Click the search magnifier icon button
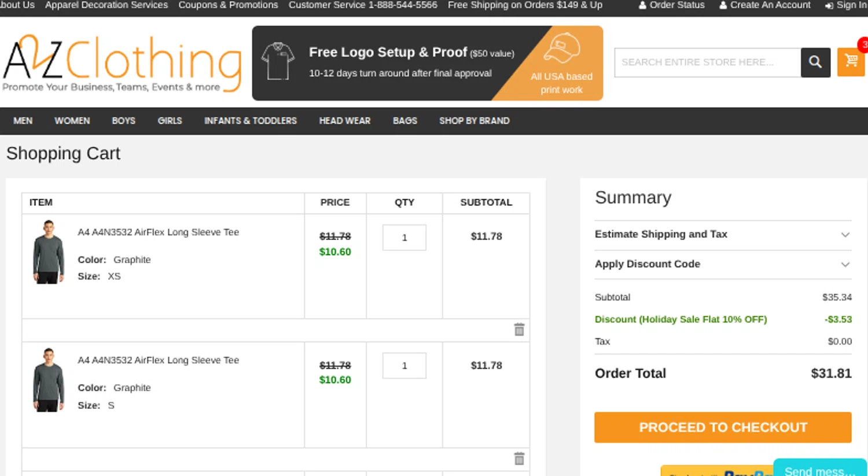Image resolution: width=868 pixels, height=476 pixels. (815, 62)
